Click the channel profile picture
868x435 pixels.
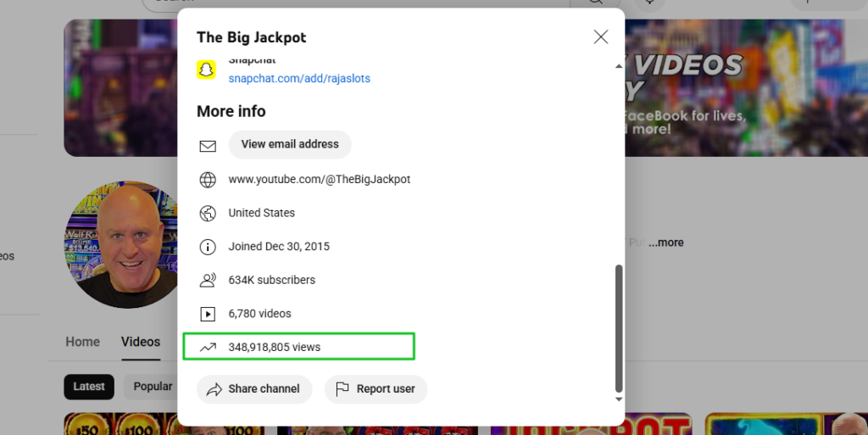click(x=121, y=244)
